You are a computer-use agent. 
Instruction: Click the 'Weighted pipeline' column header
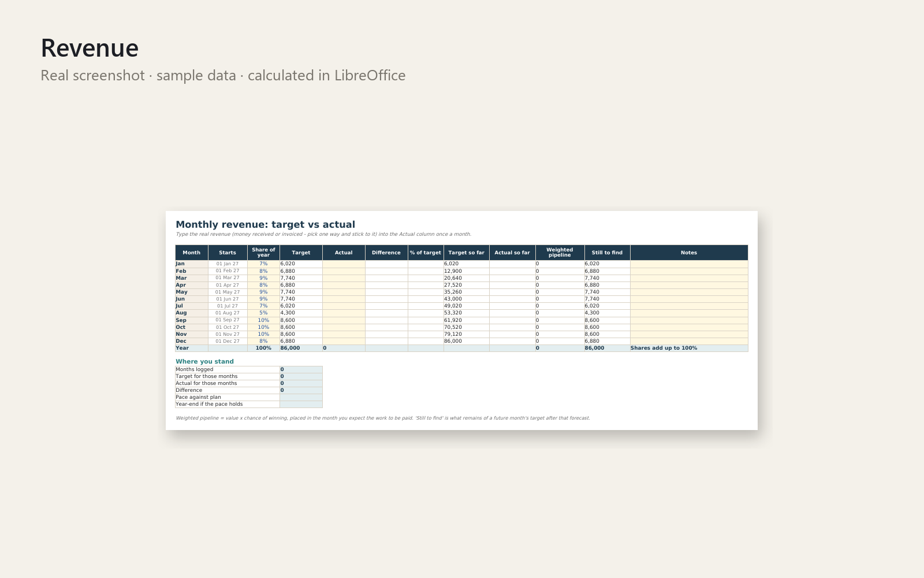(x=560, y=253)
